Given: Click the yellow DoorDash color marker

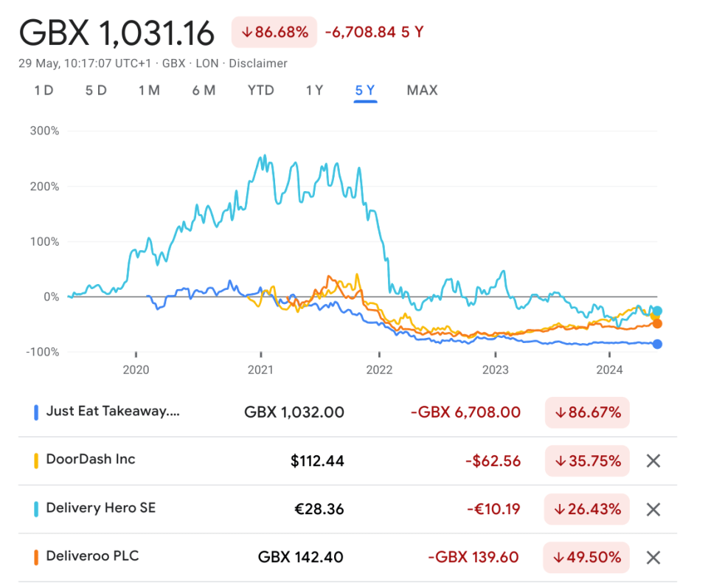Looking at the screenshot, I should pos(36,460).
